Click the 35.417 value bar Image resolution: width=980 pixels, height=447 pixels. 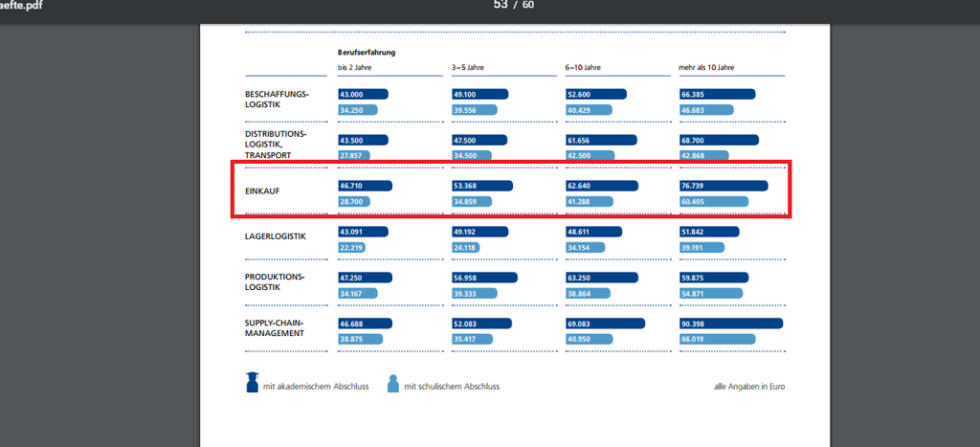tap(473, 338)
